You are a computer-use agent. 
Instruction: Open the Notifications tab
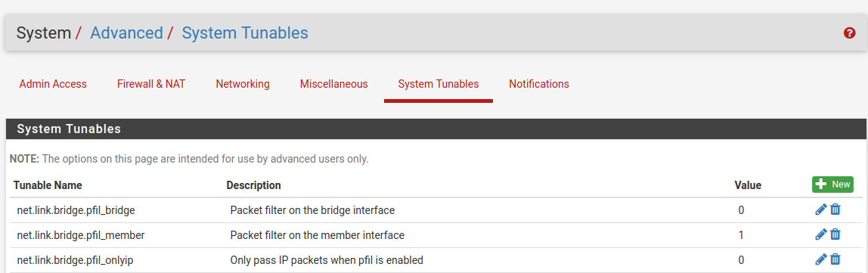click(x=539, y=84)
